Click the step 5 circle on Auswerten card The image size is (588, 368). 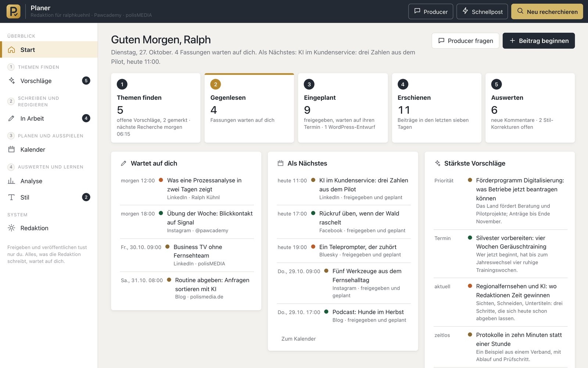496,84
